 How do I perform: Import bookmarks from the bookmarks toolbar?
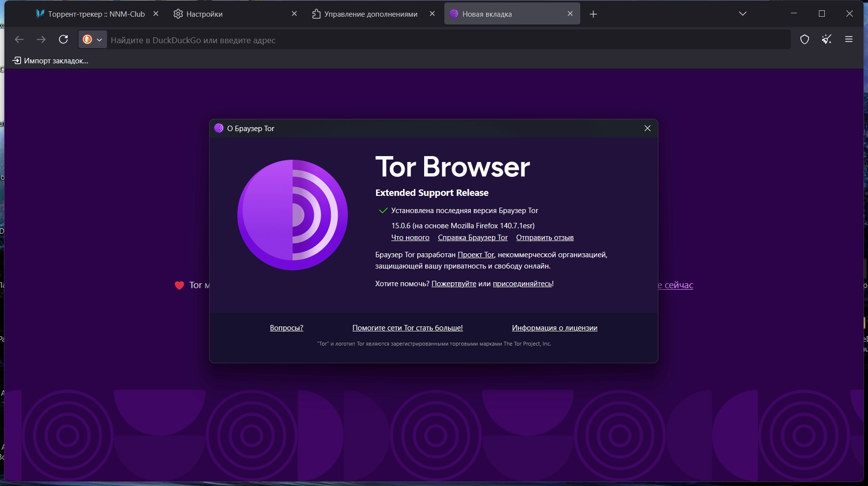(51, 61)
